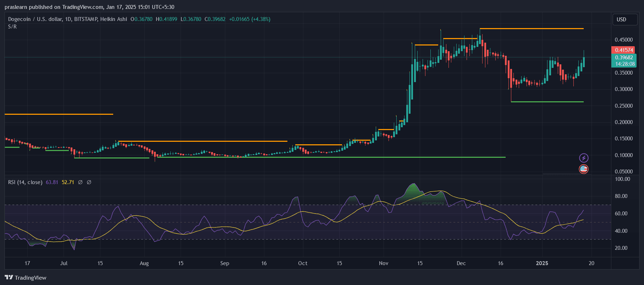Click the green 0.39682 current price label
The image size is (644, 285).
624,58
